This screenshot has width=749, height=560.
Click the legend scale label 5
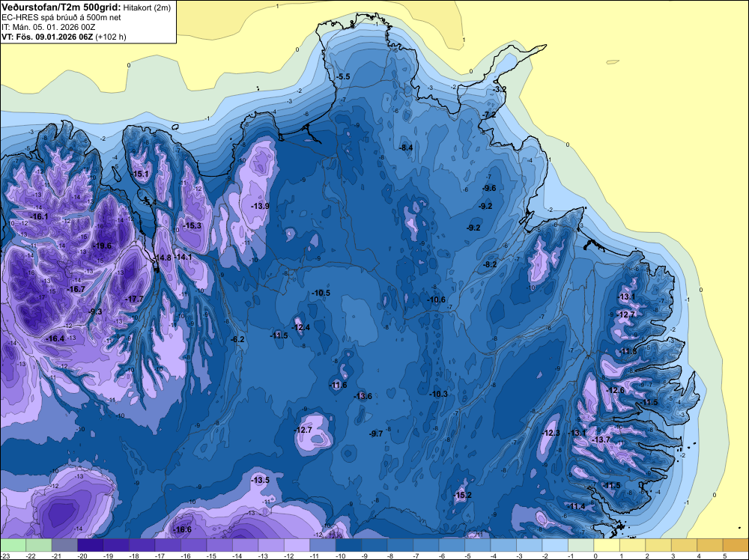(724, 556)
